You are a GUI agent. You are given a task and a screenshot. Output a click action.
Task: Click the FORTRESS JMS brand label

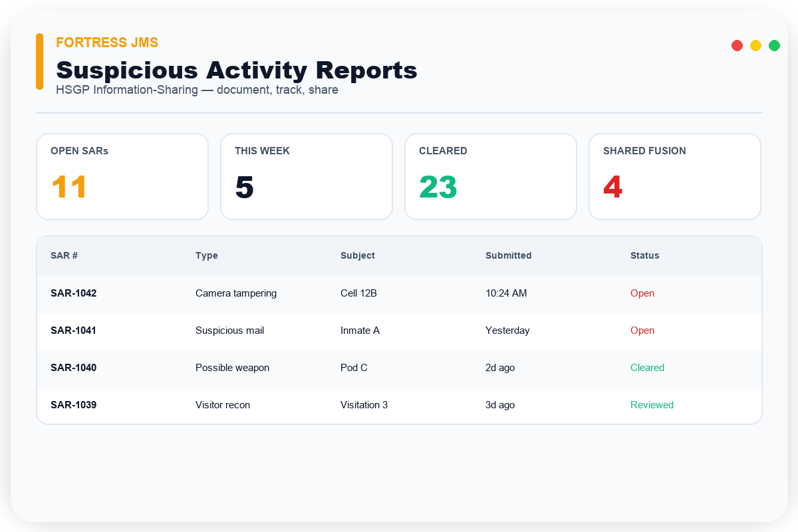pyautogui.click(x=107, y=43)
